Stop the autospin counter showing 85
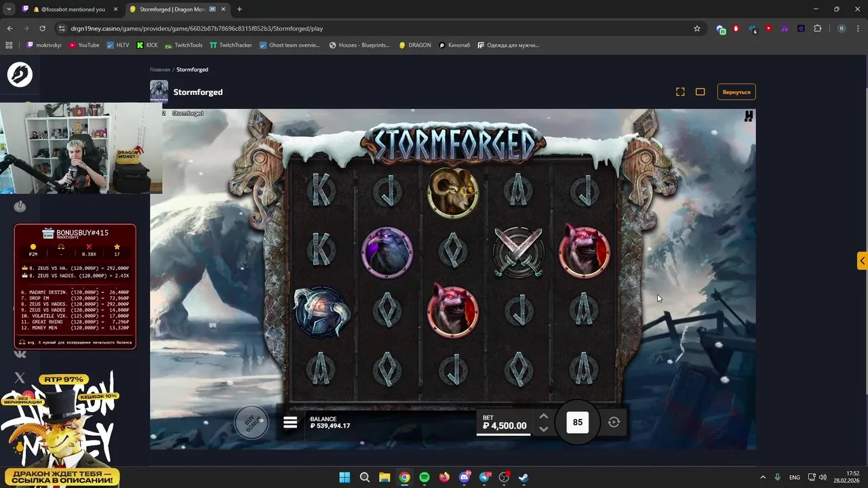 tap(578, 422)
